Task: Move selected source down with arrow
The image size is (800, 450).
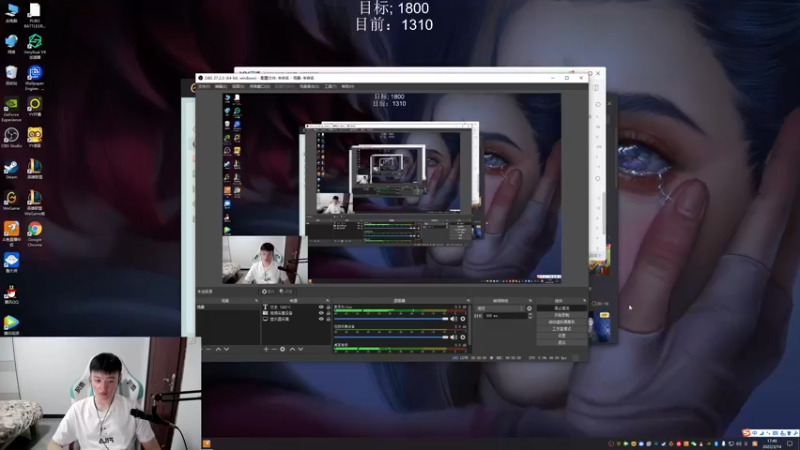Action: click(x=301, y=349)
